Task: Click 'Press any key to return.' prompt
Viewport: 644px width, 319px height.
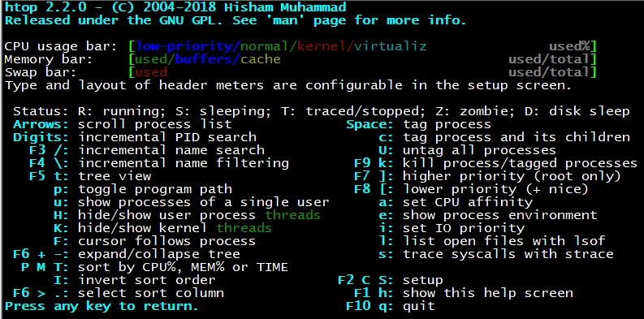Action: pos(102,306)
